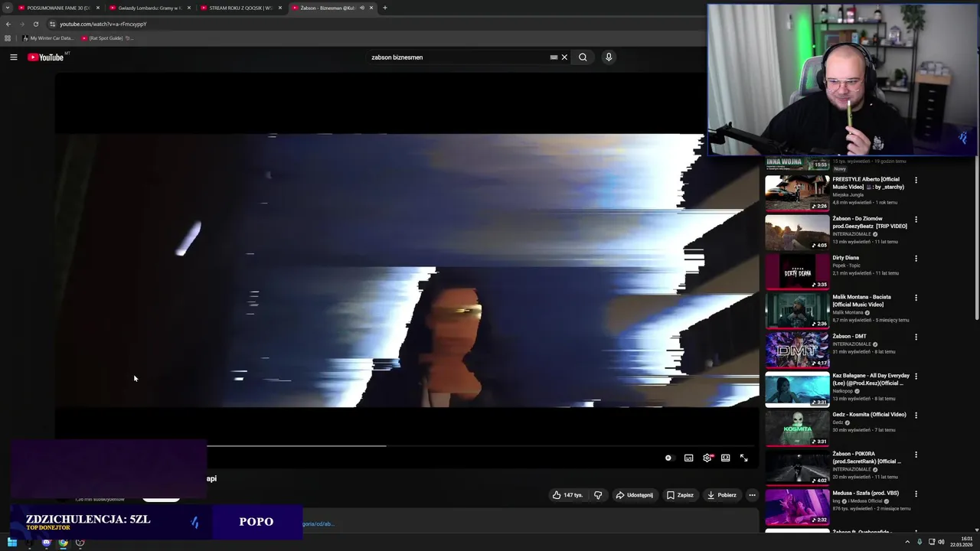Open Gedz - Kosmita video title
Image resolution: width=980 pixels, height=551 pixels.
[x=870, y=415]
